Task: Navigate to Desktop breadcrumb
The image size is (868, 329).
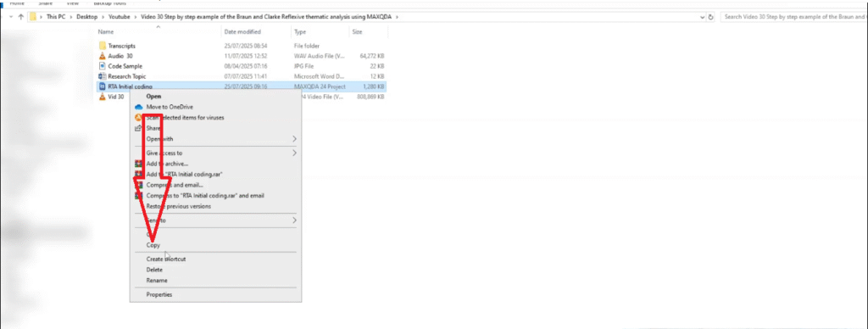Action: tap(87, 17)
